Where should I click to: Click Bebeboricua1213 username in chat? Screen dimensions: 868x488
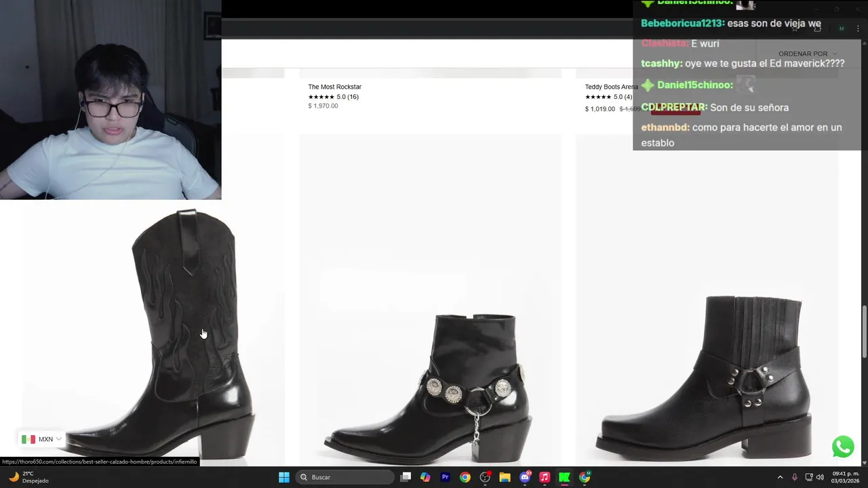click(682, 23)
